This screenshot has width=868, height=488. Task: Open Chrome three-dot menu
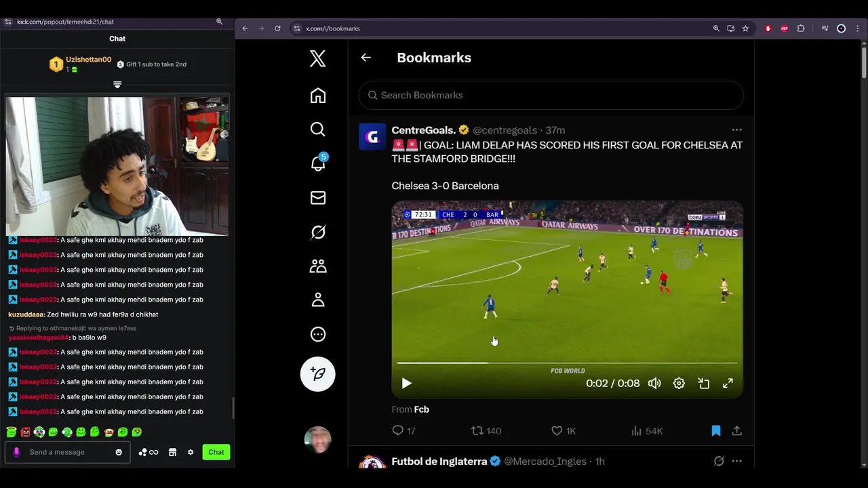[x=858, y=28]
